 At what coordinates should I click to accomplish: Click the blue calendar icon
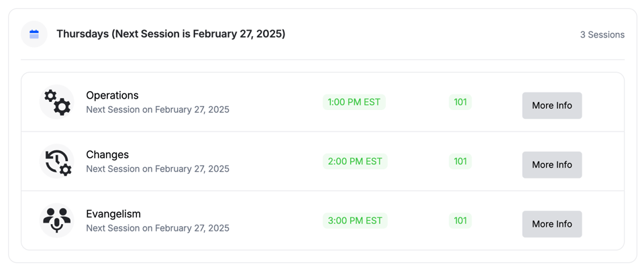(34, 34)
